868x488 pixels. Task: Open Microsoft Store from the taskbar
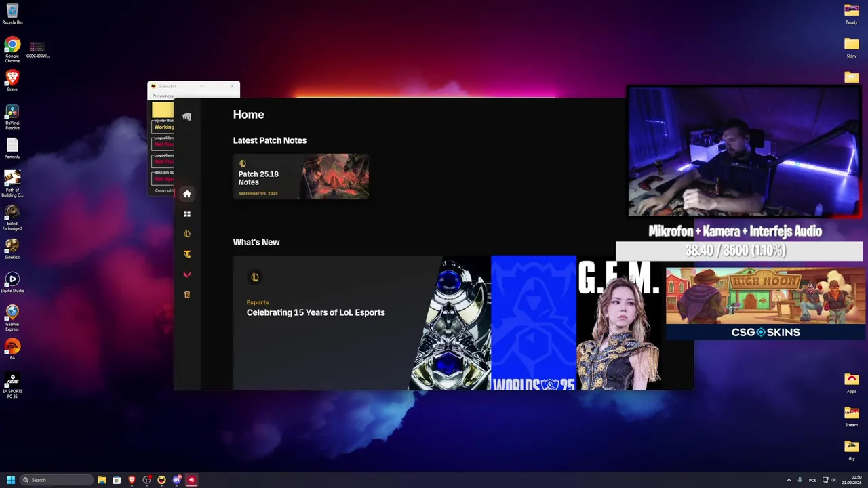(117, 480)
